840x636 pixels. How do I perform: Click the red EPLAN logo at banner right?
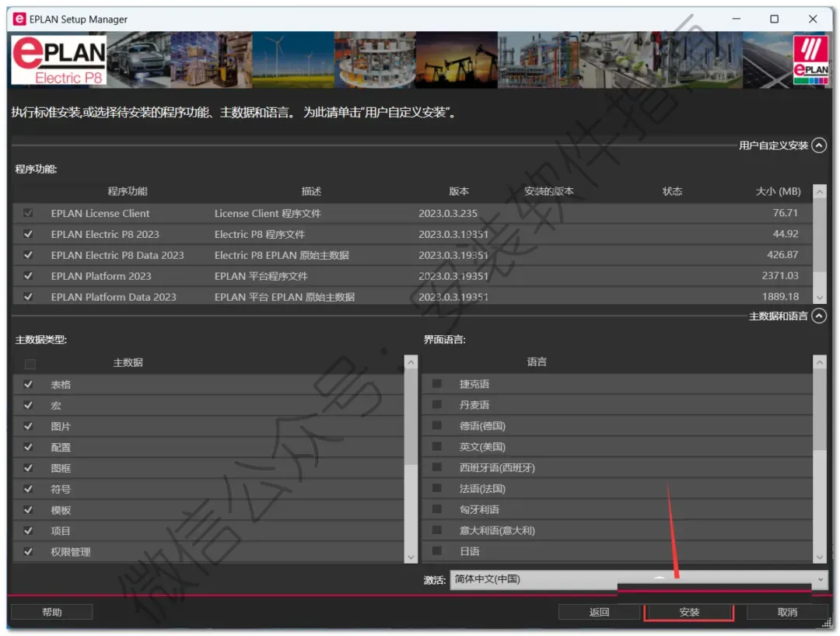pos(810,60)
